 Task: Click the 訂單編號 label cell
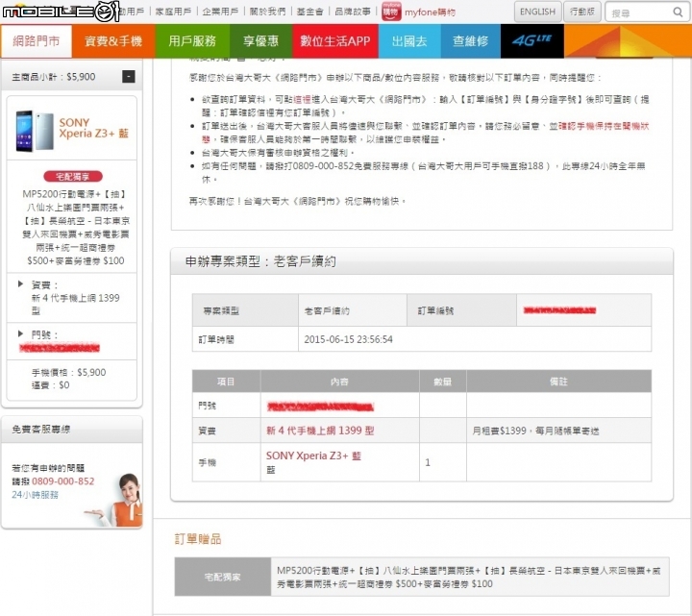(461, 310)
